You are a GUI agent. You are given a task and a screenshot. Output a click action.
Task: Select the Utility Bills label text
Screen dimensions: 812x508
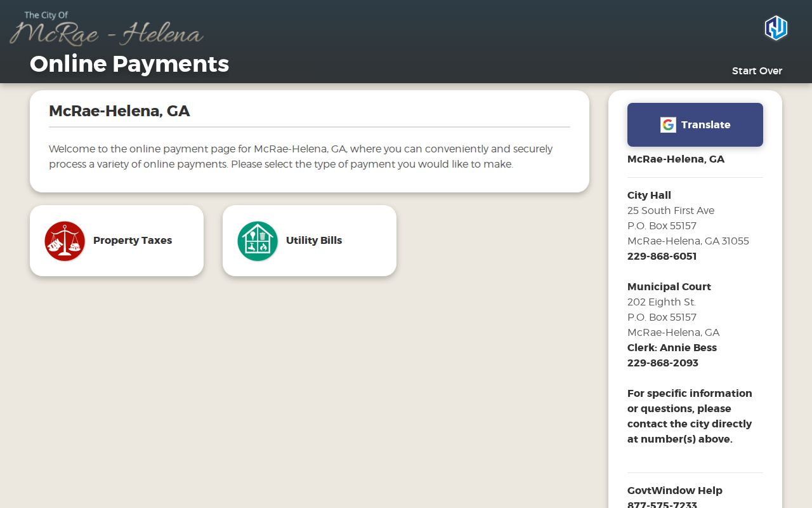point(314,240)
